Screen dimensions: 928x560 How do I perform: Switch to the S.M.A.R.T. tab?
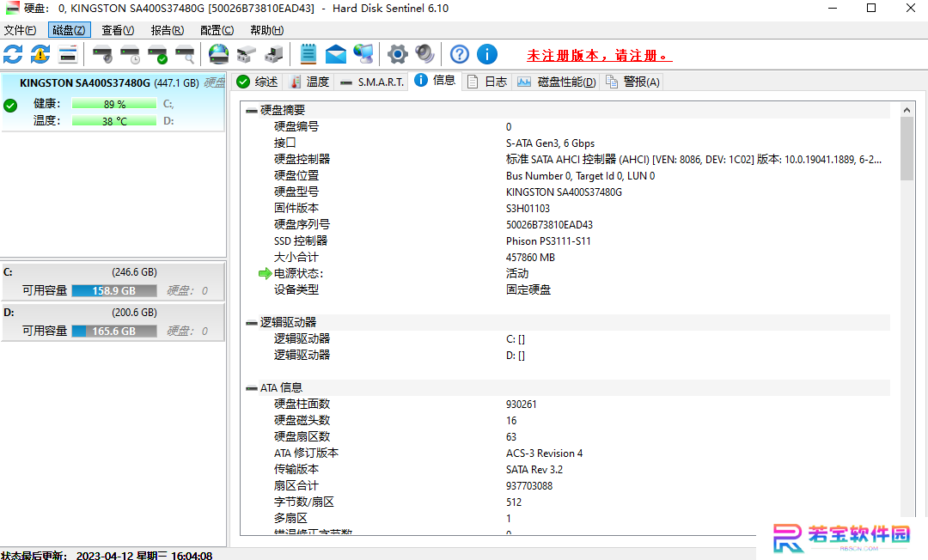tap(372, 82)
